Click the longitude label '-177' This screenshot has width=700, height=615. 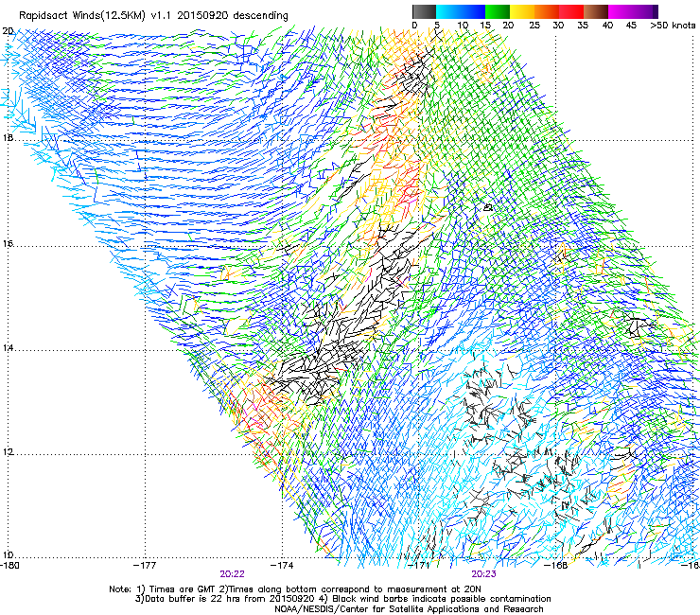(x=145, y=566)
